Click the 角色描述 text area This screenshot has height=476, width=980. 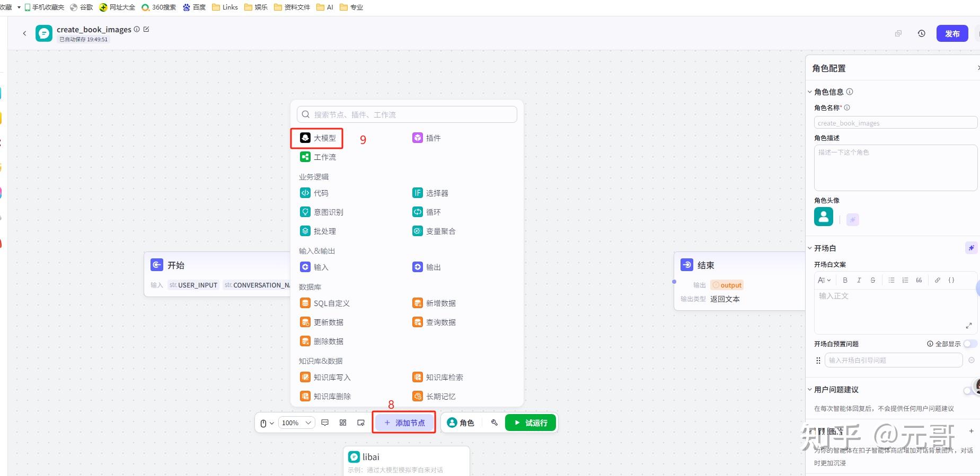coord(896,167)
